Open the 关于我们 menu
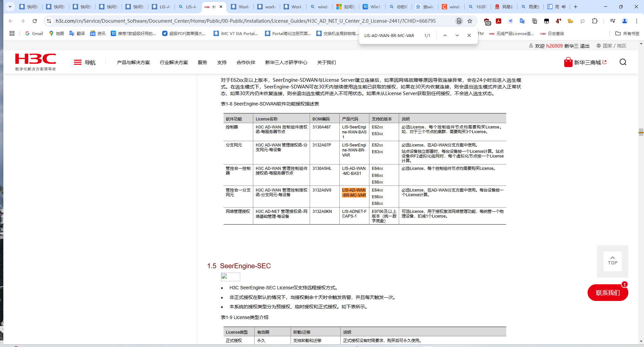 pos(326,62)
